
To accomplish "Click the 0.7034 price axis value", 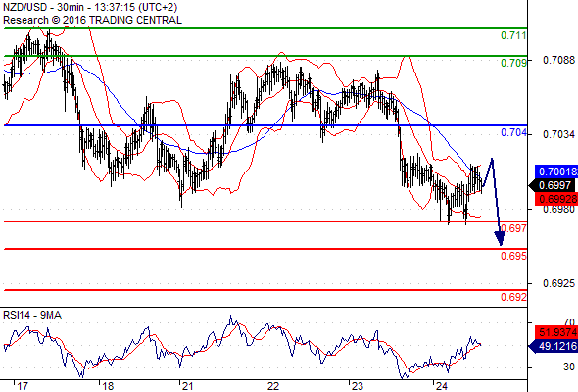I will (x=558, y=134).
